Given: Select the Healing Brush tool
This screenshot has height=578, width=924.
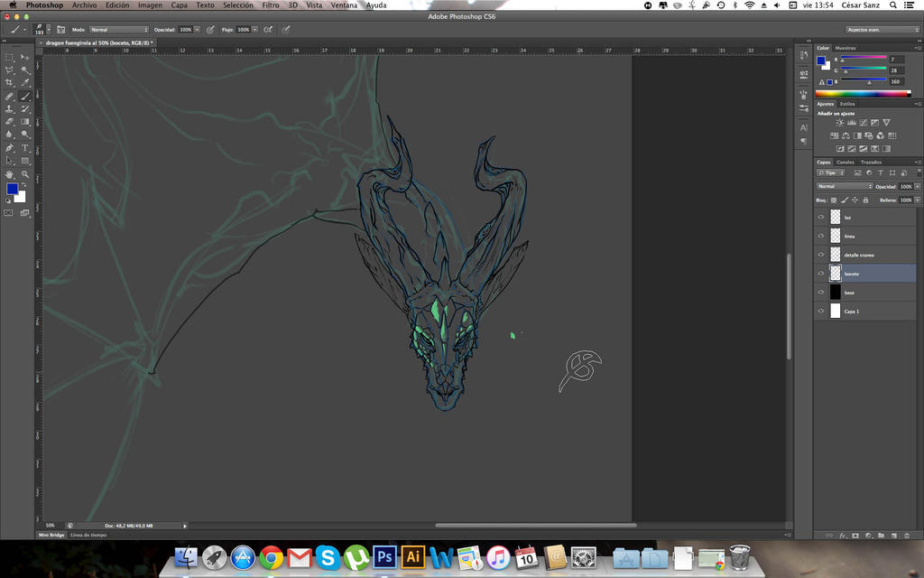Looking at the screenshot, I should pyautogui.click(x=9, y=96).
